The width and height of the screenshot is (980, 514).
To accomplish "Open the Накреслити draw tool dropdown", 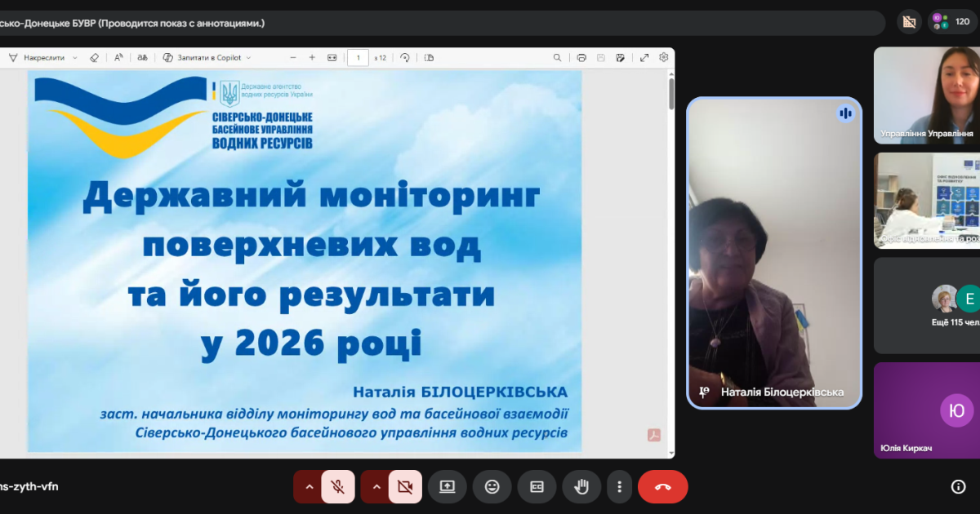I will 75,58.
